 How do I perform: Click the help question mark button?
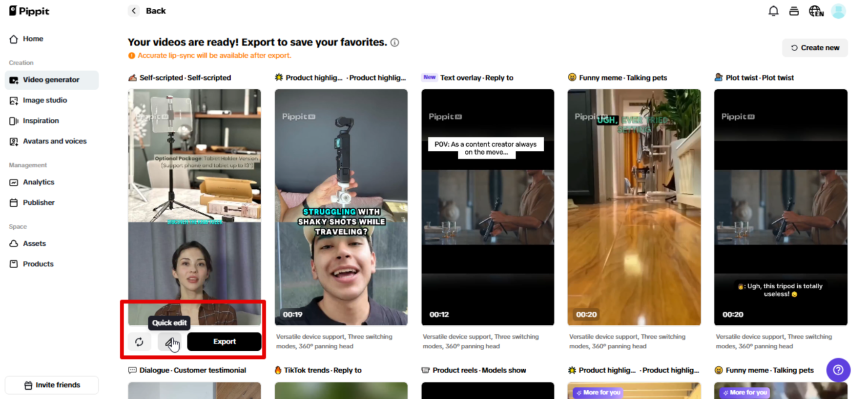click(838, 370)
